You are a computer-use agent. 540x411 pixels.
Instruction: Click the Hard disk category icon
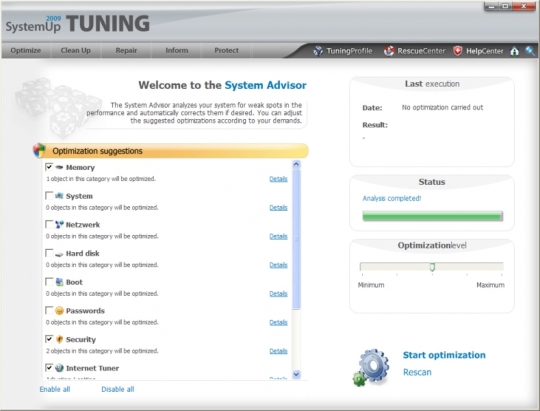click(x=59, y=254)
